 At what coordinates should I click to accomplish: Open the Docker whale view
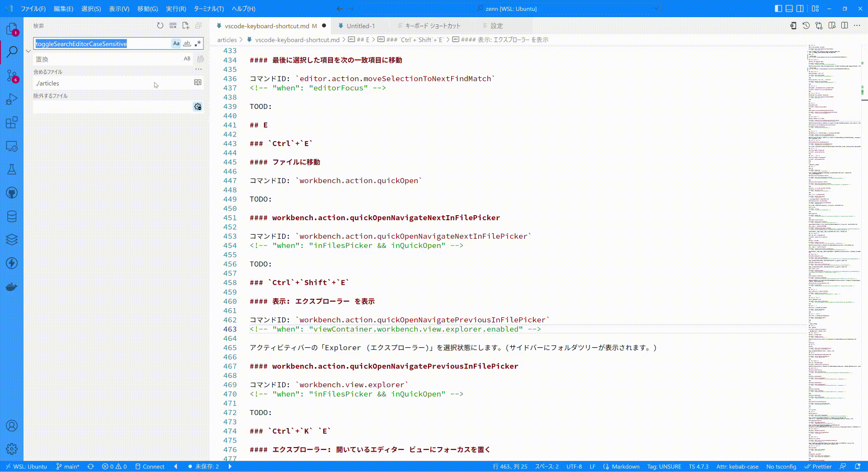point(12,287)
